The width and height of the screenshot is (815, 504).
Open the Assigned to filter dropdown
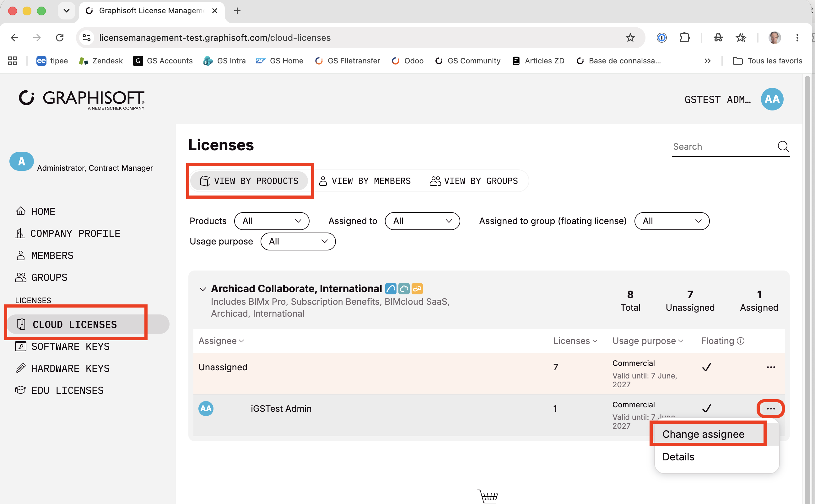click(422, 221)
